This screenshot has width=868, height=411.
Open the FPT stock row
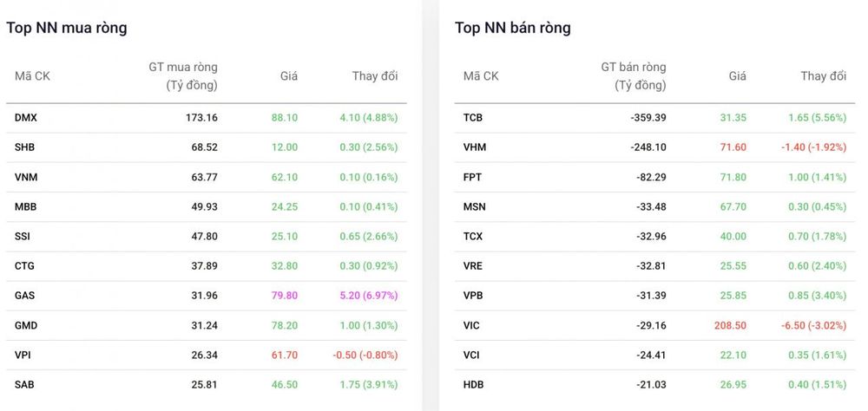654,177
